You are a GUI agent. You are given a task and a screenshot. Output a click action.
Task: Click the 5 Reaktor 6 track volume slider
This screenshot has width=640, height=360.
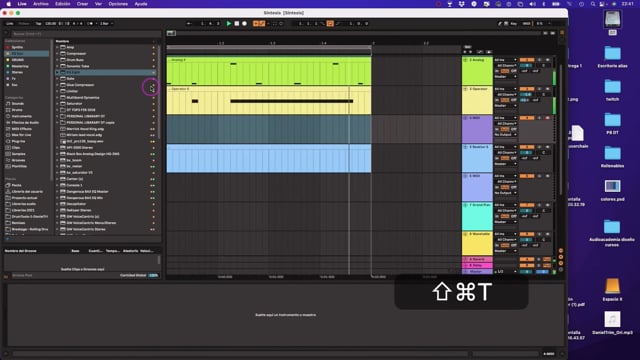point(527,153)
